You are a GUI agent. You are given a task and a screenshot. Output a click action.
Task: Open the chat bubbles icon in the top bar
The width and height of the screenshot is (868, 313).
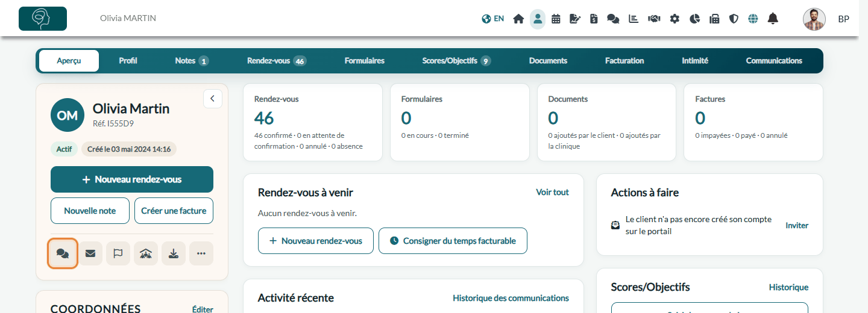[x=613, y=19]
